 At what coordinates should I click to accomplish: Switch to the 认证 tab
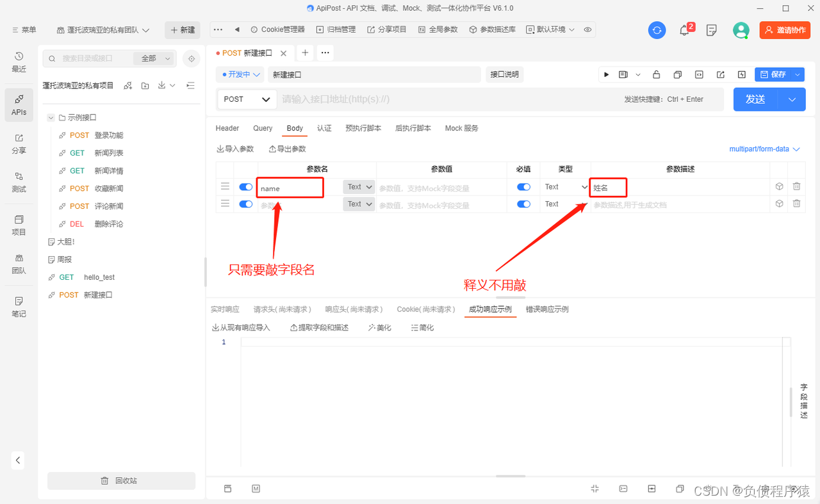325,128
